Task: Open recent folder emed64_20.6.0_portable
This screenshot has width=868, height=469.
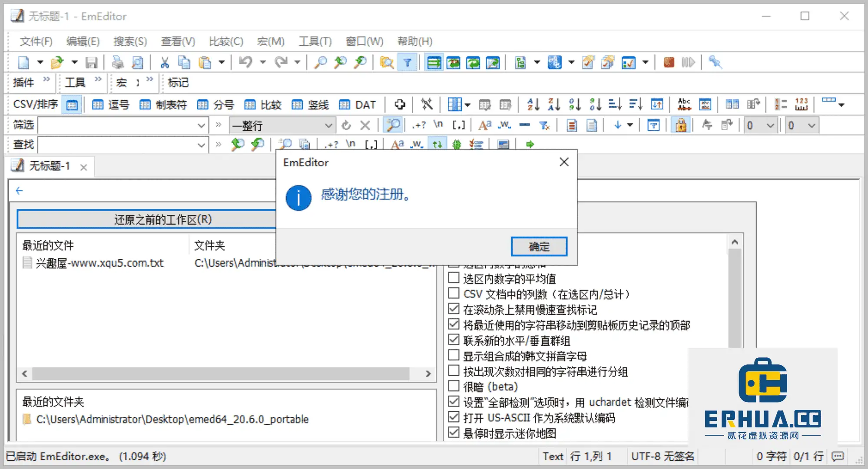Action: (x=172, y=419)
